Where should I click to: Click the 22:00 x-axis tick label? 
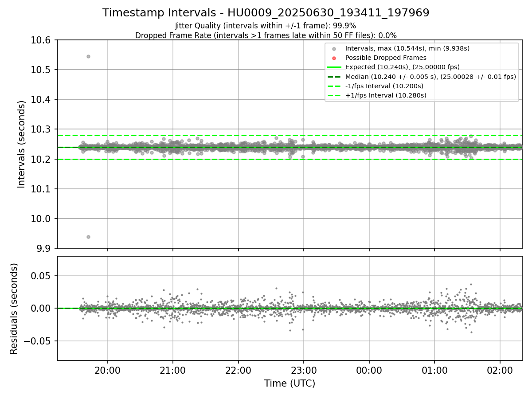coord(239,370)
